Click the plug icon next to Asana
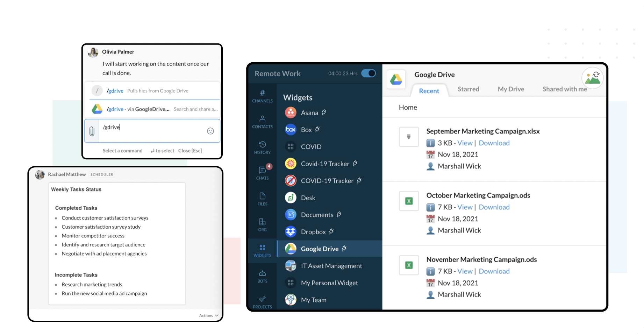Viewport: 644px width, 334px height. click(324, 112)
